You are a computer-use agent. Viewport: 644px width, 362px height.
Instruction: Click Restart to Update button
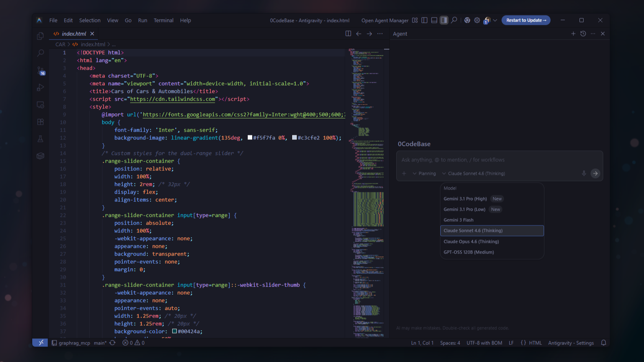coord(526,20)
